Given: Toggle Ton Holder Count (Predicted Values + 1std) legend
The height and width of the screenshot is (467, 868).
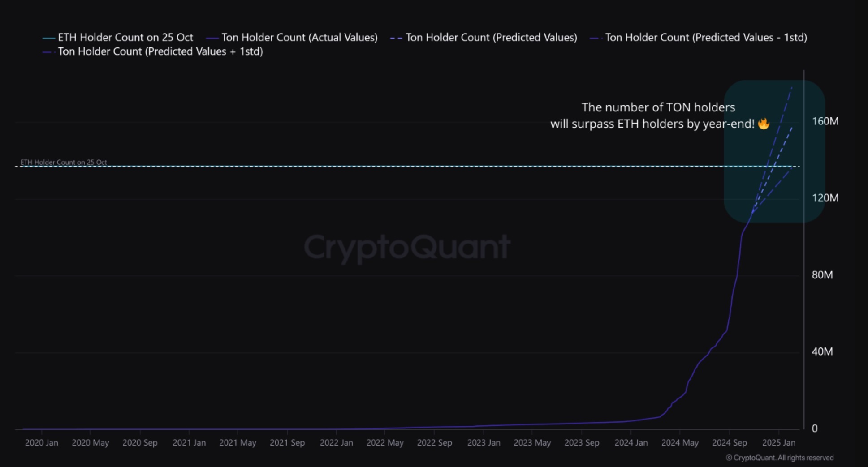Looking at the screenshot, I should click(153, 51).
